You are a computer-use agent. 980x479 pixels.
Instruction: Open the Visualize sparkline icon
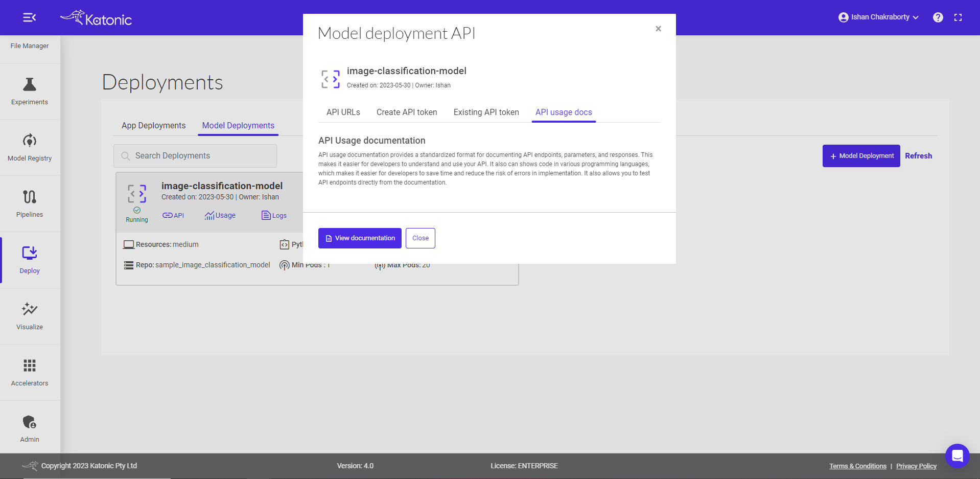(x=30, y=309)
